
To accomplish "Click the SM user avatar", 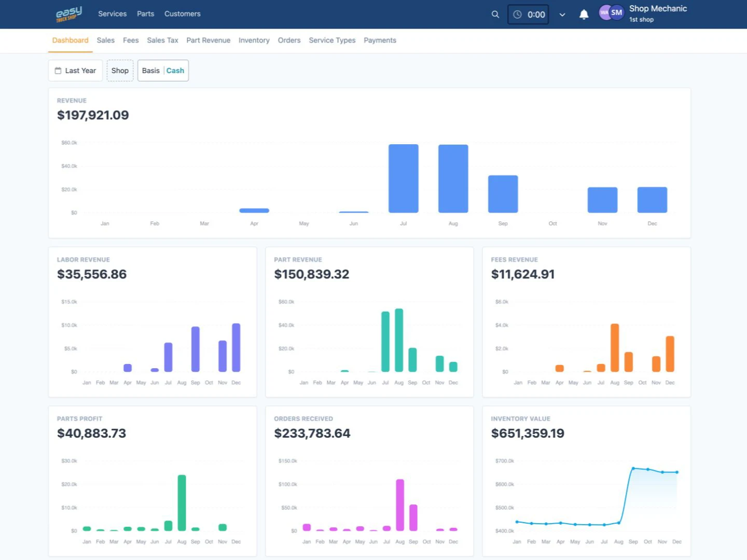I will [617, 13].
